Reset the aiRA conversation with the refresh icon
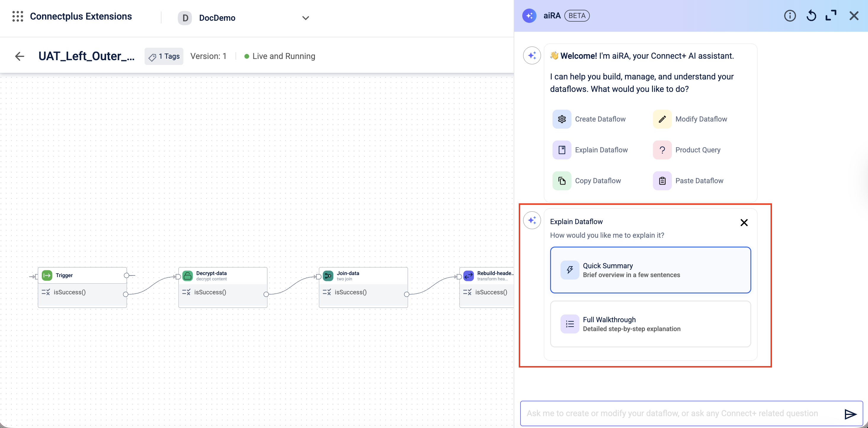This screenshot has height=428, width=868. (811, 16)
